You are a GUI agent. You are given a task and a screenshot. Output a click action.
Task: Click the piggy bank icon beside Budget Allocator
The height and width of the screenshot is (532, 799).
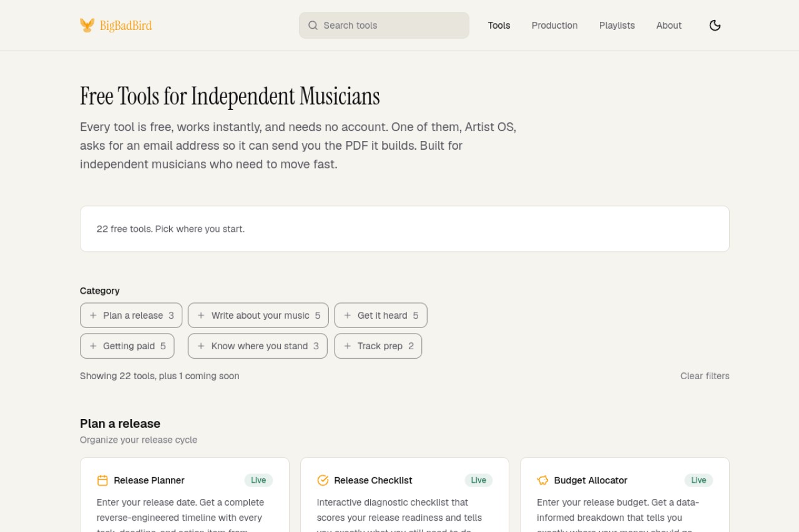coord(542,480)
